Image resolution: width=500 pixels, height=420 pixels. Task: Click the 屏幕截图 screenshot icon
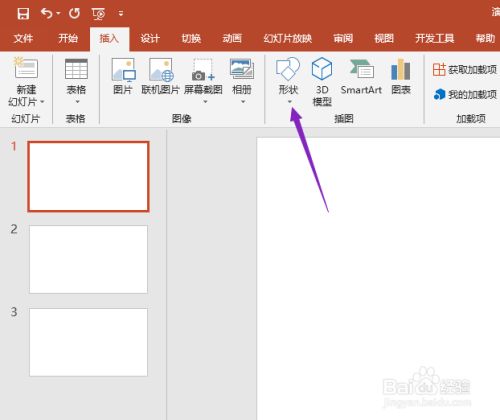(203, 69)
